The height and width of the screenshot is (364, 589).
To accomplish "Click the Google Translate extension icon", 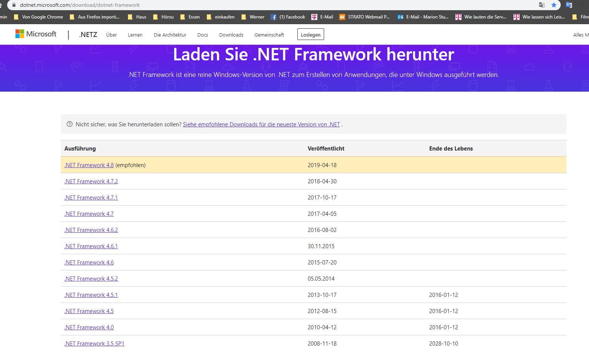I will tap(569, 5).
